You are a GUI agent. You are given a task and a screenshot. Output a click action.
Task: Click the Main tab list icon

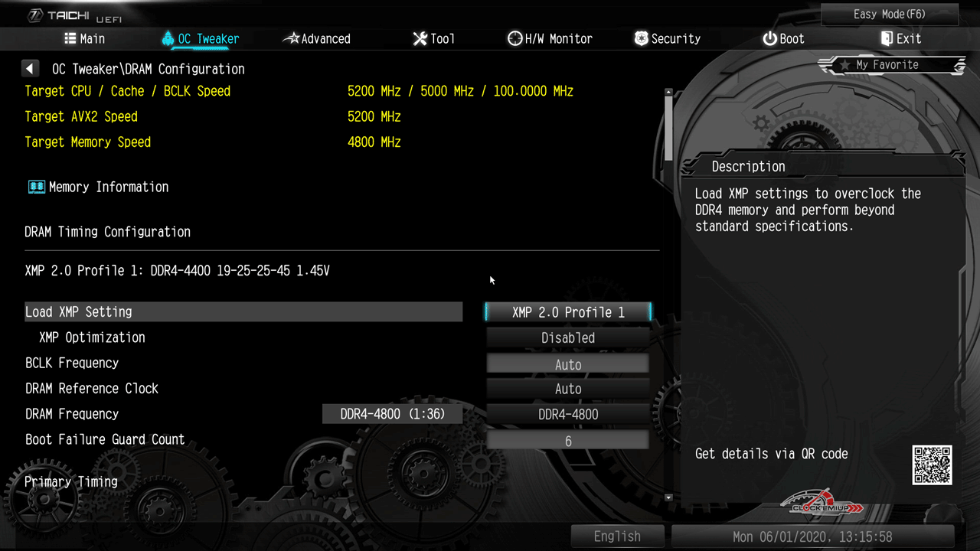point(70,38)
